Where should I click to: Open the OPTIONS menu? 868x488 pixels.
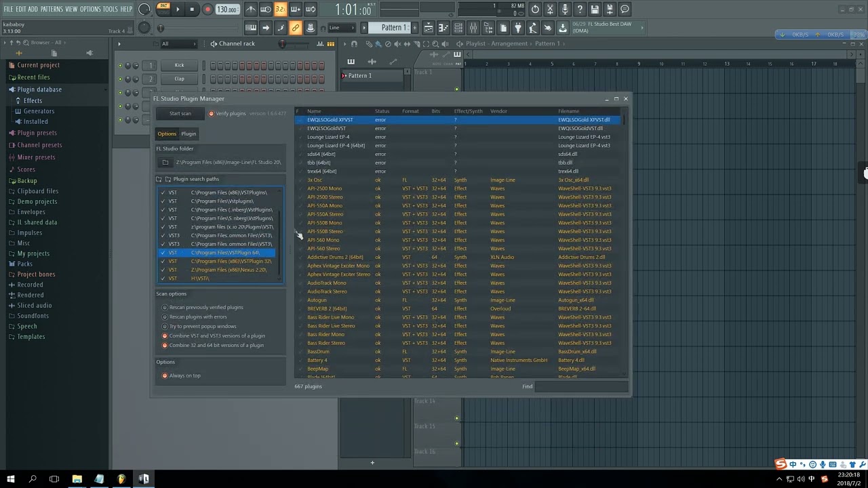tap(90, 9)
